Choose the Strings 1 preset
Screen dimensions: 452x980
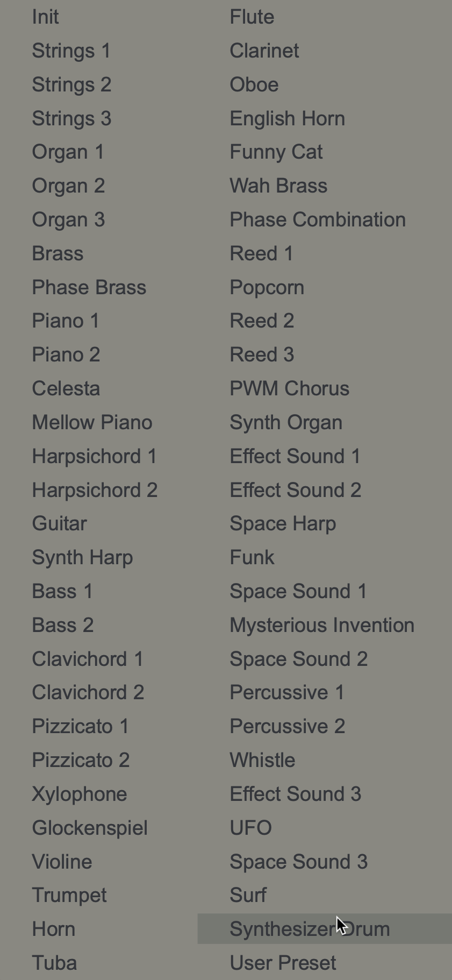pyautogui.click(x=71, y=51)
